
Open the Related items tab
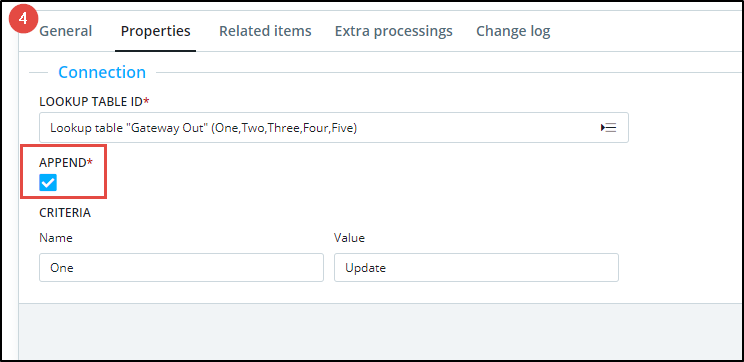pos(265,31)
